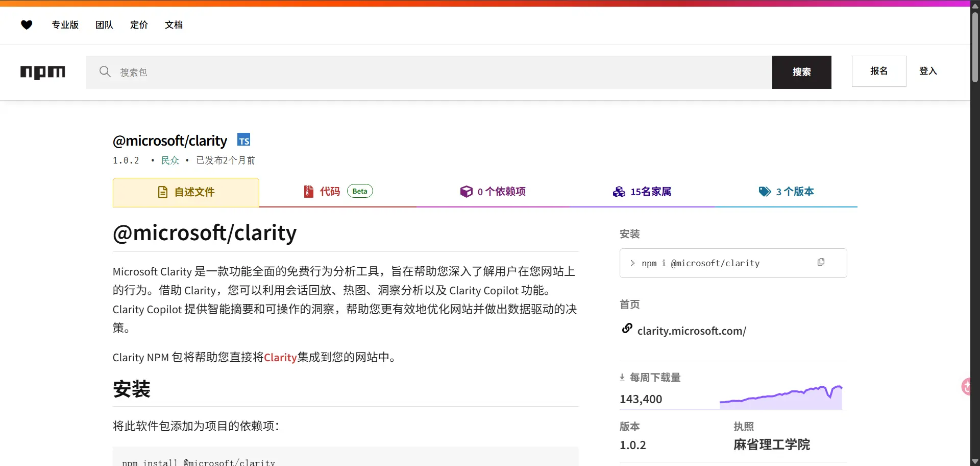980x466 pixels.
Task: Click the 登入 sign-in button
Action: (x=927, y=71)
